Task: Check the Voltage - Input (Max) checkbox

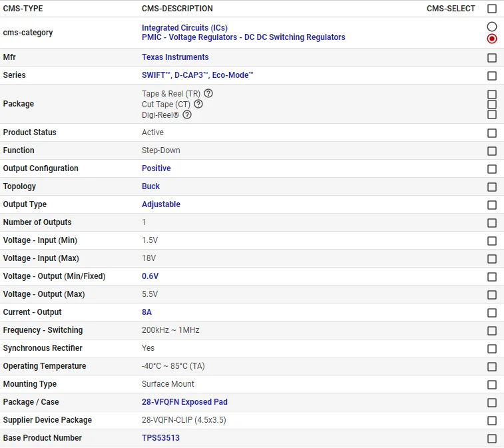Action: pyautogui.click(x=492, y=259)
